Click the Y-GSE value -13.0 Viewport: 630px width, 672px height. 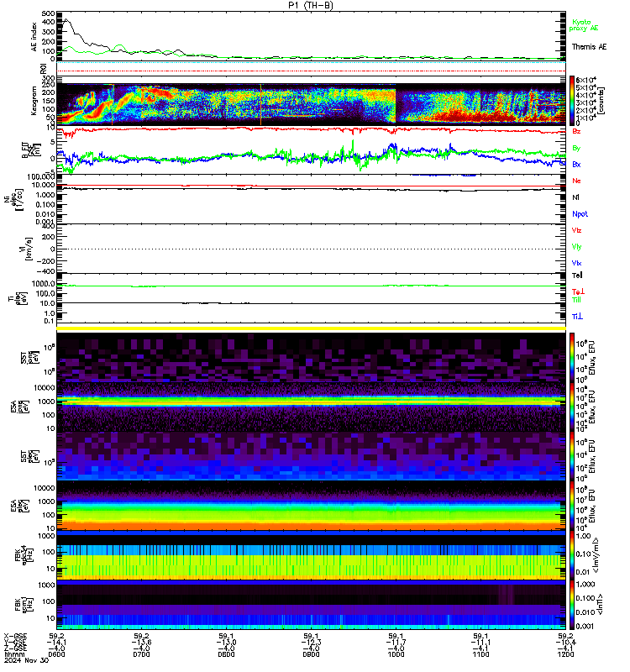[x=226, y=643]
